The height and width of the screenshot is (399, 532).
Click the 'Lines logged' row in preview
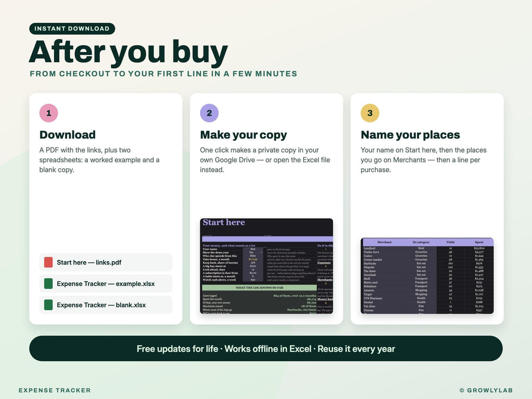coord(259,296)
